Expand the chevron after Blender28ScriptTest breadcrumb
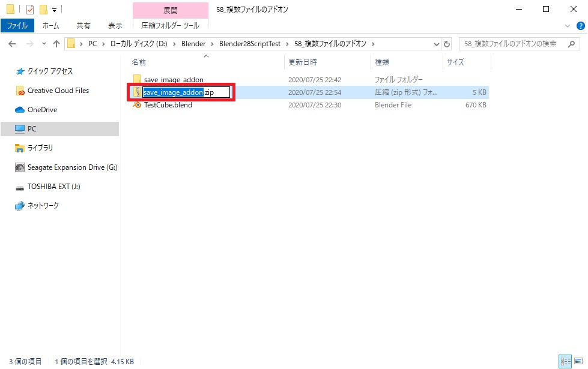 (x=287, y=44)
